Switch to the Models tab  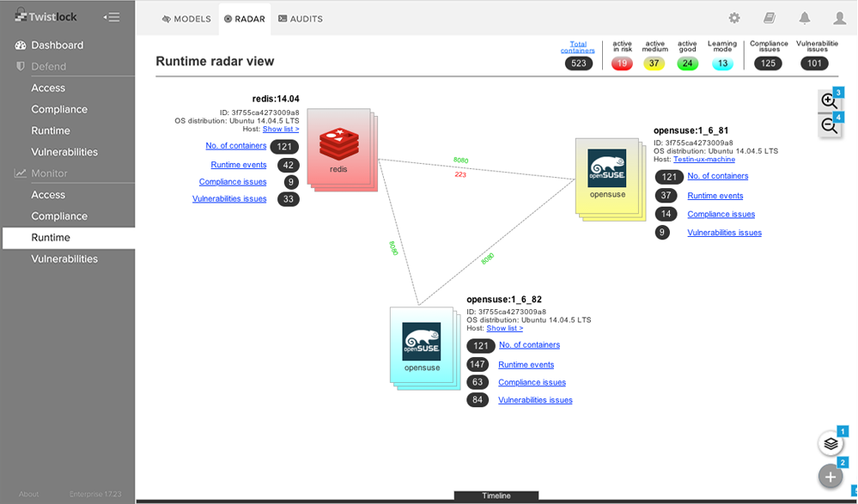click(x=186, y=19)
